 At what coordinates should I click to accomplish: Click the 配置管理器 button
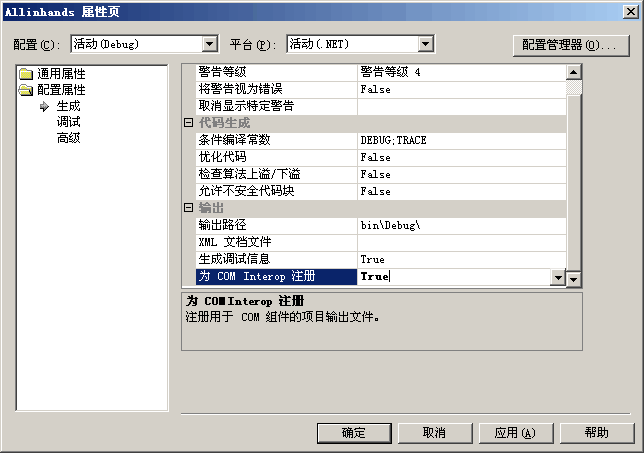[571, 45]
